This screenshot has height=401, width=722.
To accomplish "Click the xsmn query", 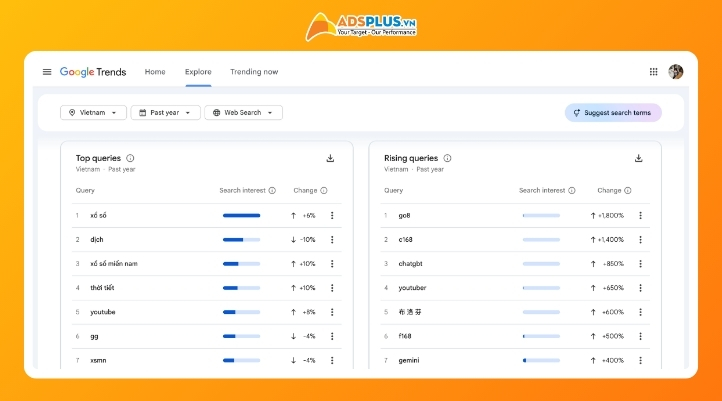I will (x=98, y=360).
